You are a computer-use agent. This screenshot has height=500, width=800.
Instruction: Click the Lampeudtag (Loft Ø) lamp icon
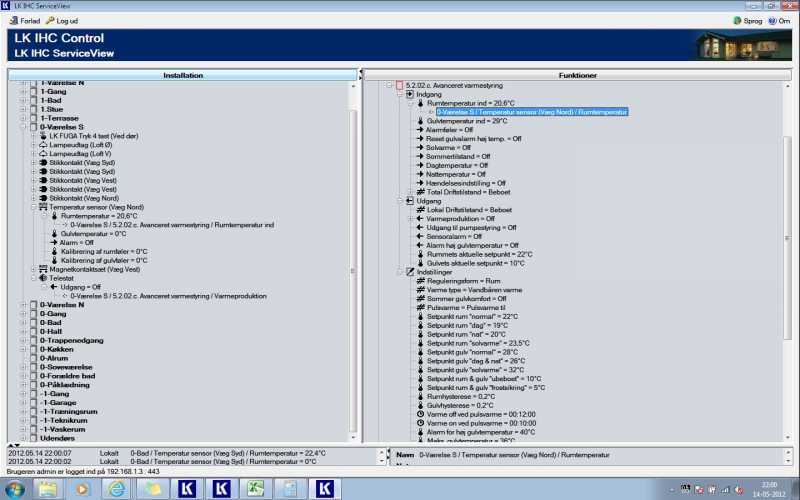pos(41,145)
